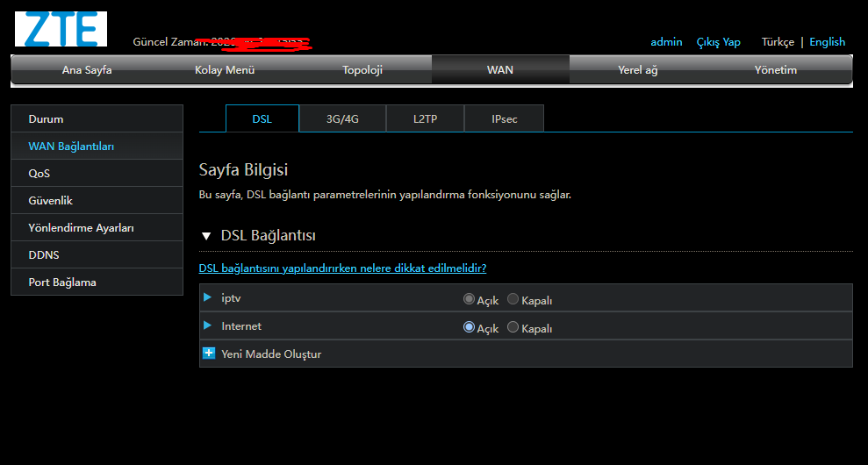
Task: Select Kapalı for the Internet connection
Action: 513,327
